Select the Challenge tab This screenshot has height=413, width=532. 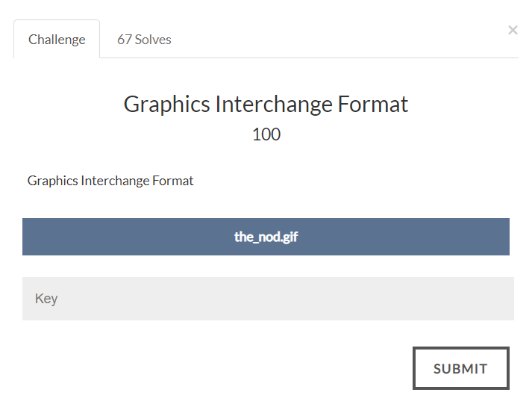pyautogui.click(x=57, y=40)
